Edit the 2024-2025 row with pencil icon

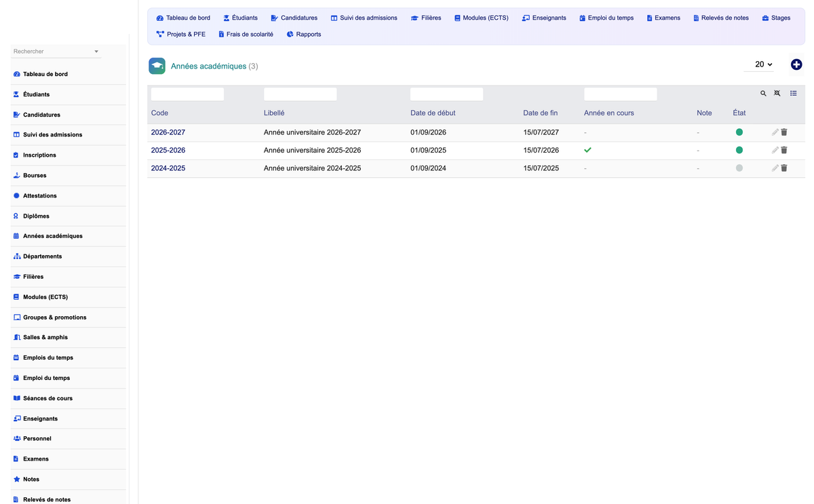click(x=775, y=168)
